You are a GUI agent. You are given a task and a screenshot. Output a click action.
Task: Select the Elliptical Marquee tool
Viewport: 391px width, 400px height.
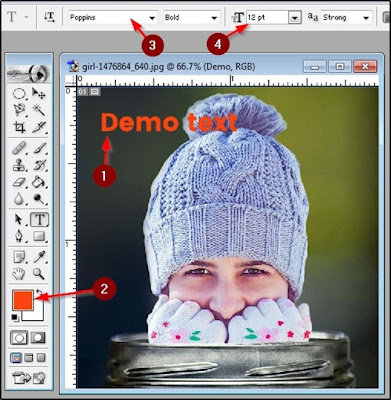coord(19,94)
